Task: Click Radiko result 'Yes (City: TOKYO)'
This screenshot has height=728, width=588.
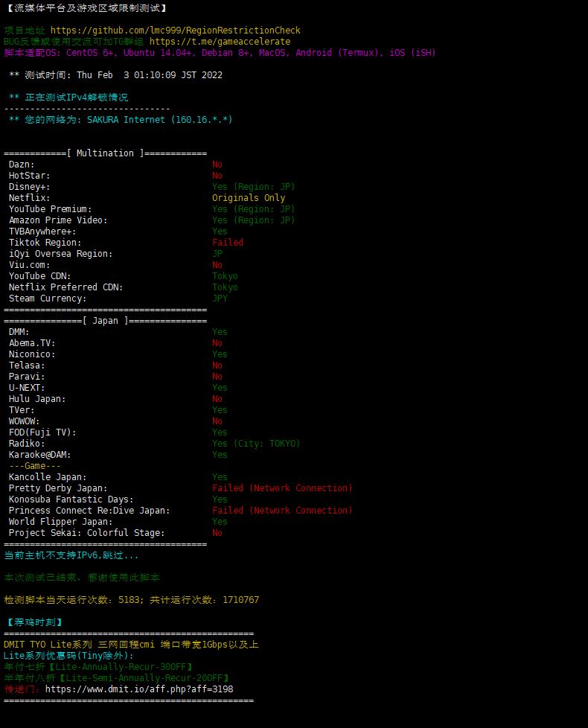Action: pos(256,444)
